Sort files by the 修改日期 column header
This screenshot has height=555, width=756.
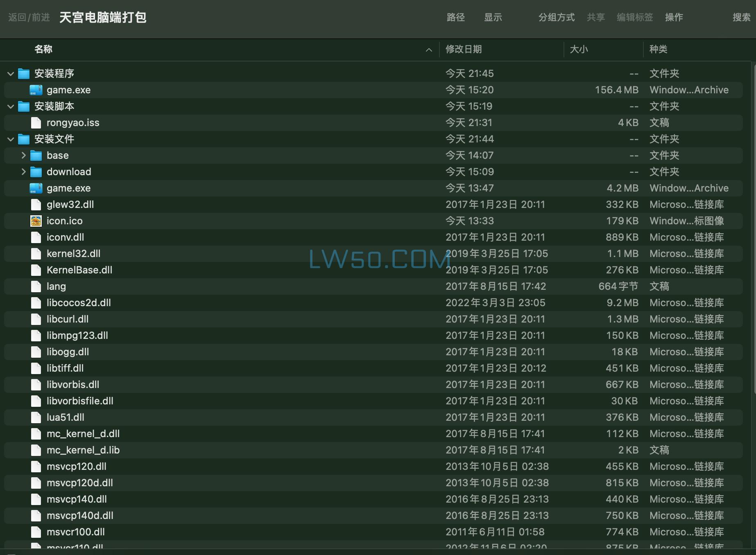pos(463,49)
